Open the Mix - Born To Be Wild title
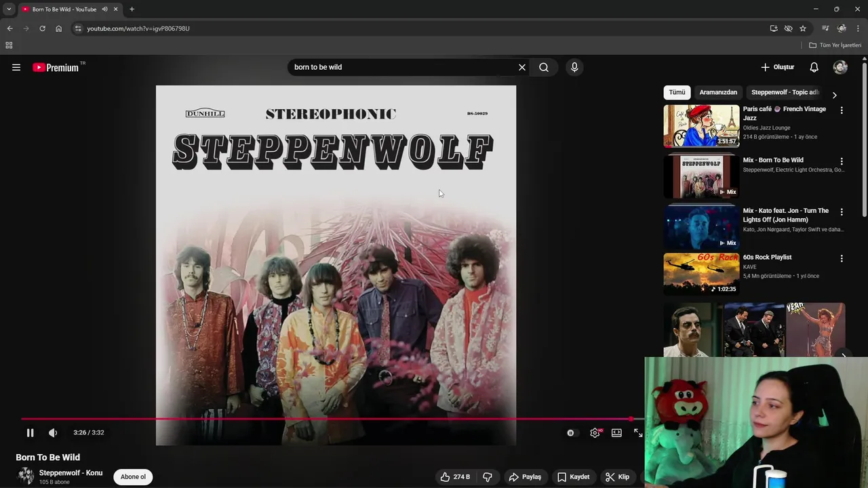This screenshot has width=868, height=488. click(773, 161)
